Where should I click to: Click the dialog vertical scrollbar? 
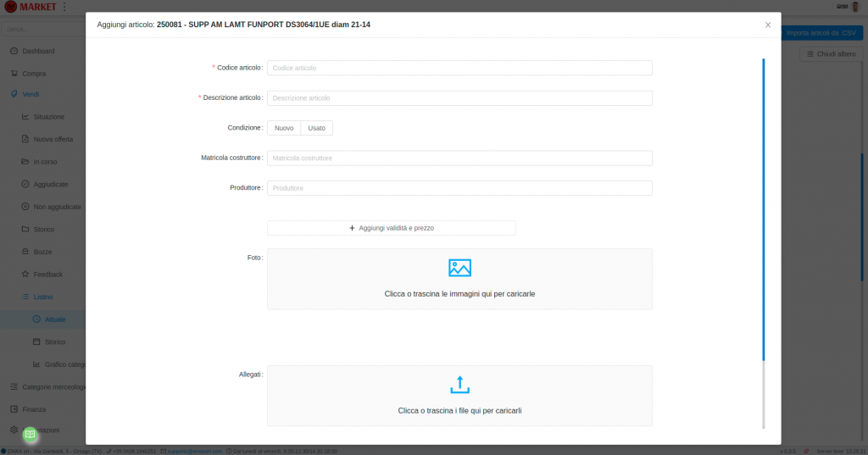[x=764, y=212]
